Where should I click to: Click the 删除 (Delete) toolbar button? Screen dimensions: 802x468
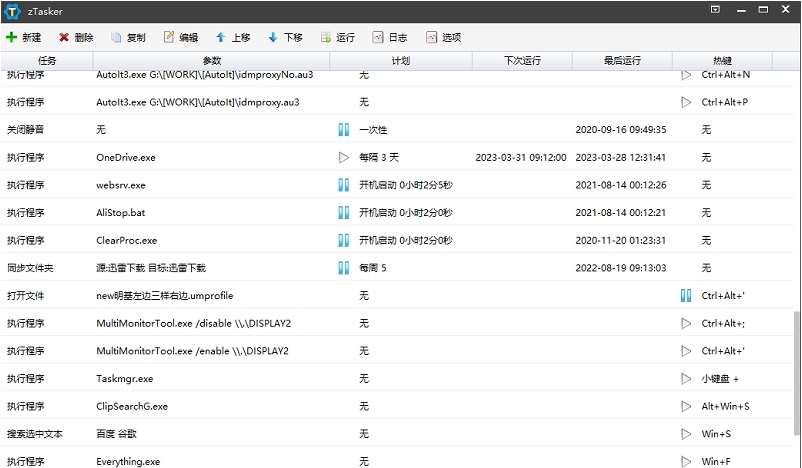(76, 37)
